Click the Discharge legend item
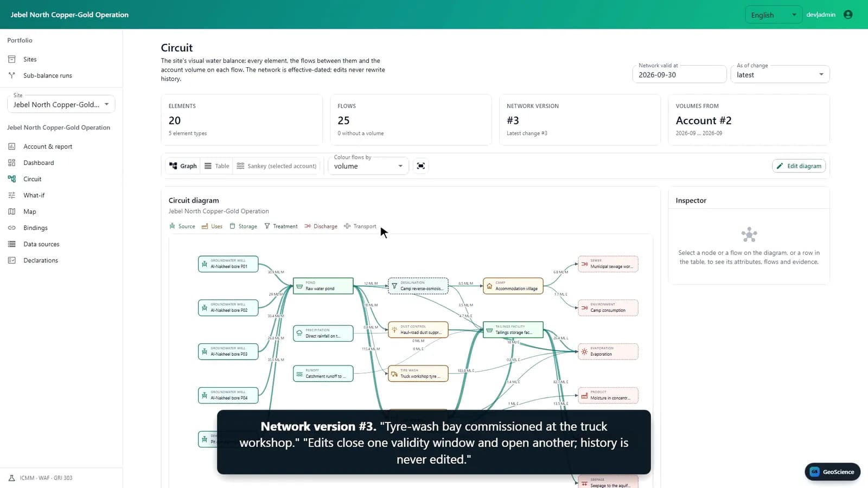 pyautogui.click(x=321, y=226)
